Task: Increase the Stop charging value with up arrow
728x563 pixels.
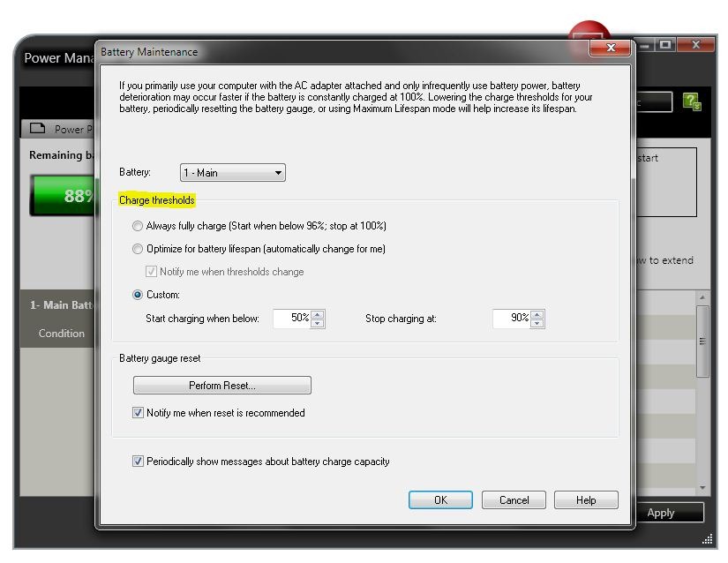Action: click(538, 314)
